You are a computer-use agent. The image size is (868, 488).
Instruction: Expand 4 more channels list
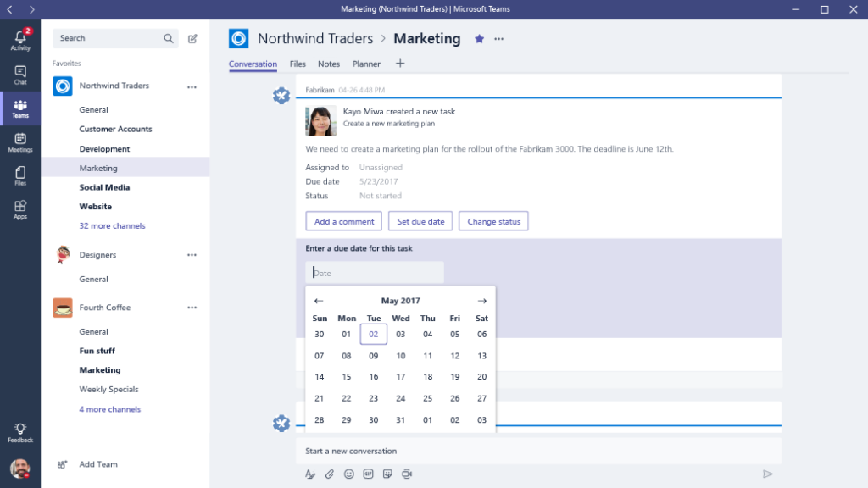(109, 409)
